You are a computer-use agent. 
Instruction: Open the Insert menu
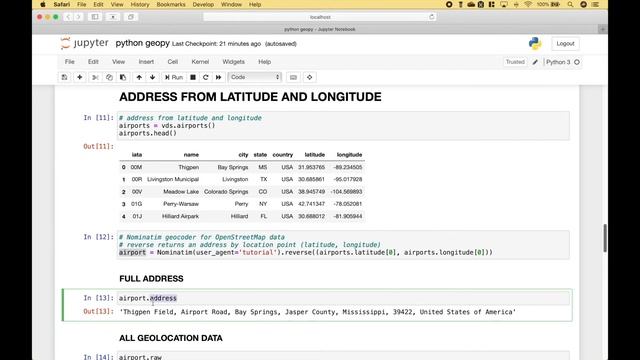coord(146,62)
